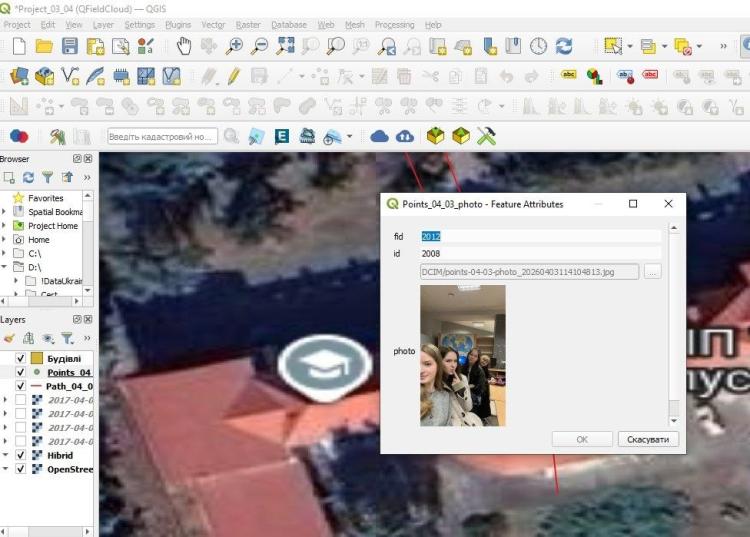Open the Vector menu
This screenshot has width=750, height=537.
(213, 25)
